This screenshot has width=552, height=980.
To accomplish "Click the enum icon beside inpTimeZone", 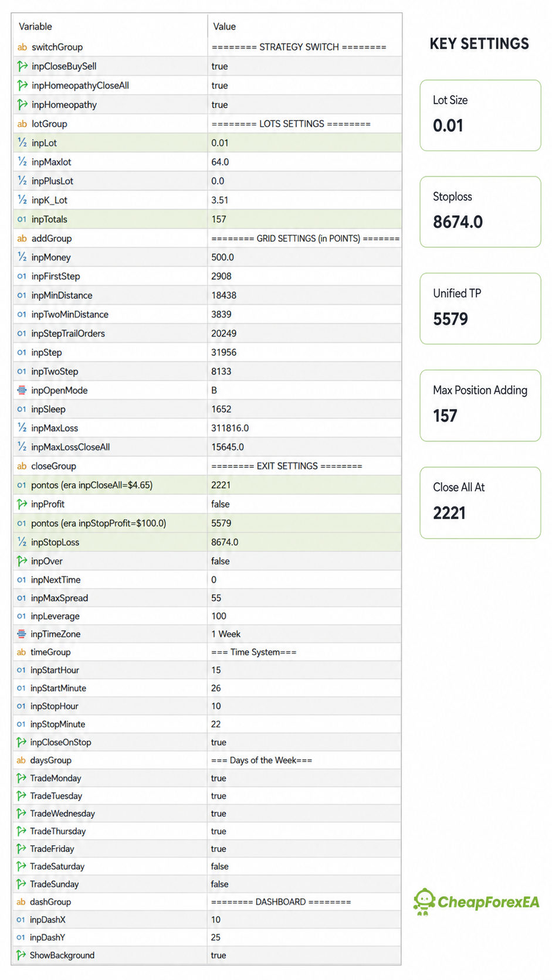I will (22, 634).
